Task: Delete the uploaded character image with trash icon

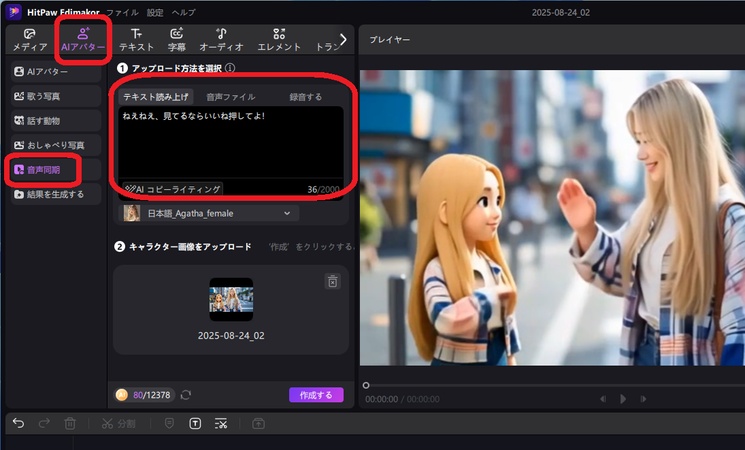Action: [x=333, y=281]
